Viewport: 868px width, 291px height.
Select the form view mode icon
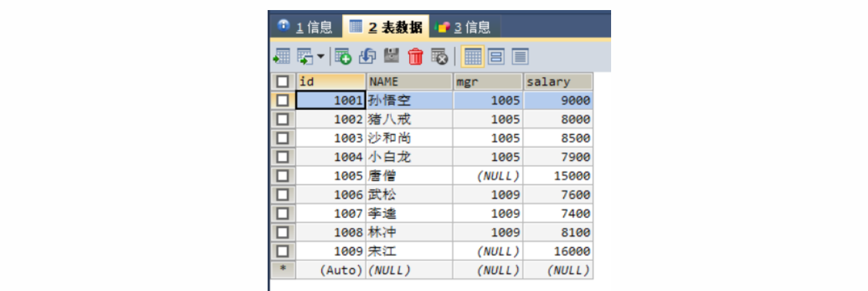pos(496,56)
